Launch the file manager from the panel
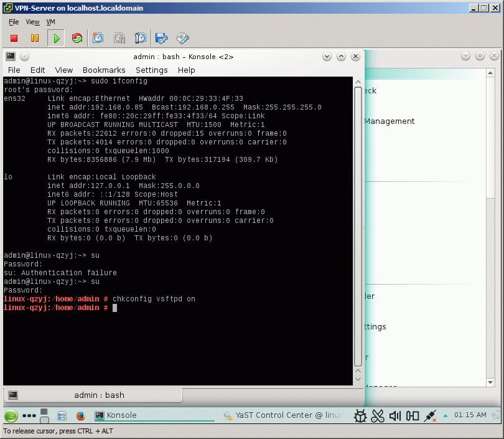 click(62, 416)
